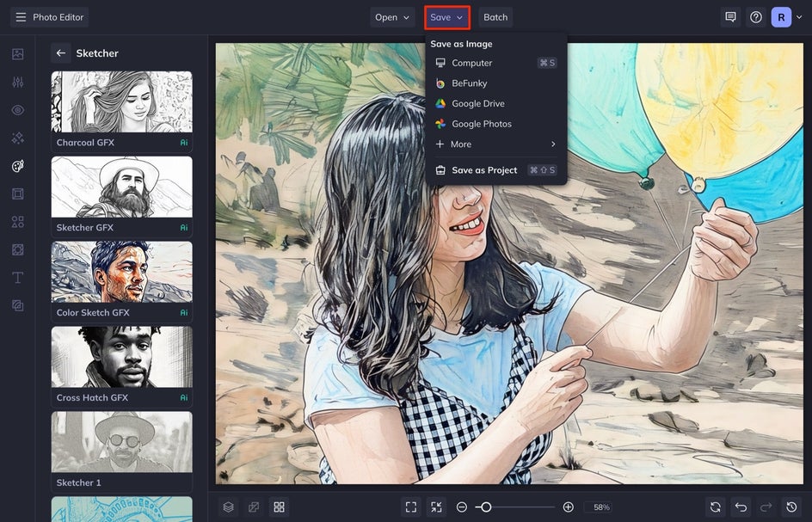Viewport: 812px width, 522px height.
Task: Open the help question mark icon
Action: tap(755, 17)
